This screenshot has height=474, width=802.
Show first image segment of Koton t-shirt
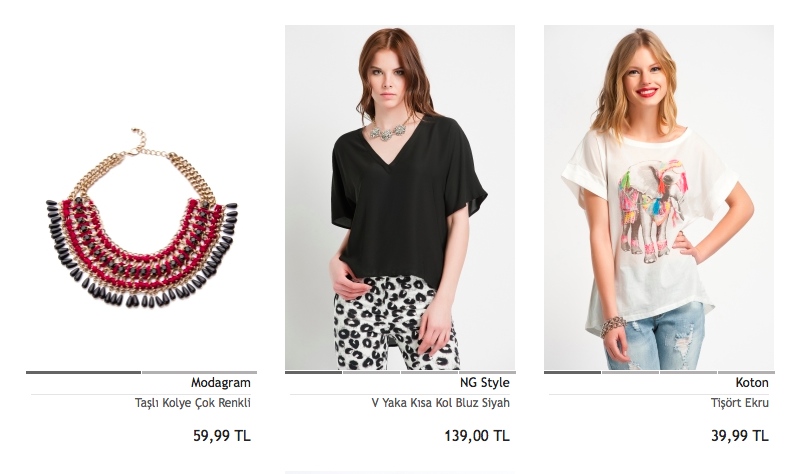[572, 372]
